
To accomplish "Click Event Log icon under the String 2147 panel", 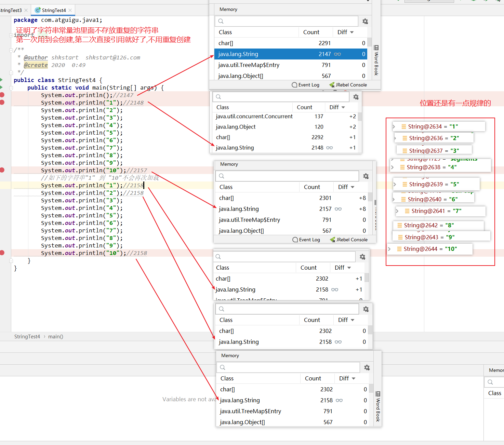I will point(294,85).
